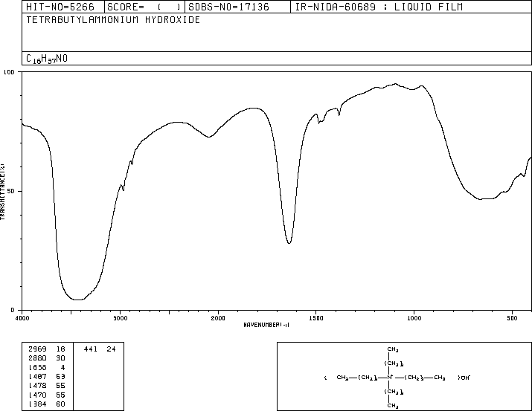532x411 pixels.
Task: Select the 1478 peak table row
Action: [x=47, y=386]
